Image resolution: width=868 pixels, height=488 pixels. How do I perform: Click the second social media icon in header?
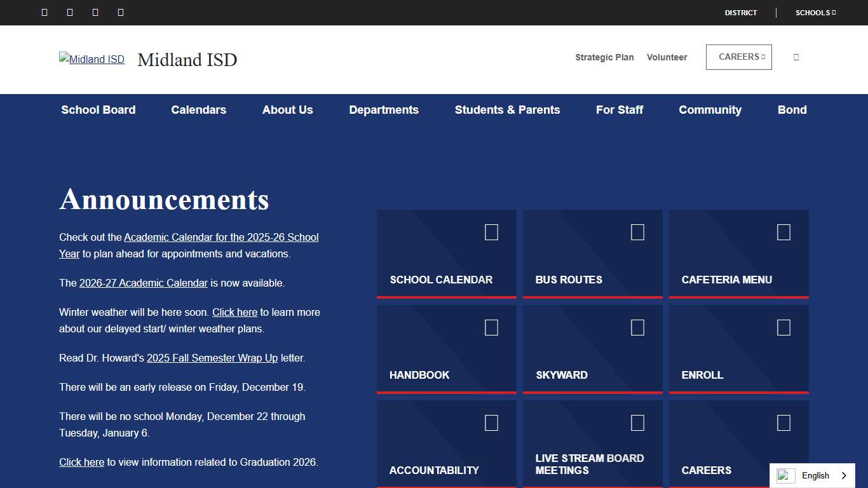click(x=69, y=12)
